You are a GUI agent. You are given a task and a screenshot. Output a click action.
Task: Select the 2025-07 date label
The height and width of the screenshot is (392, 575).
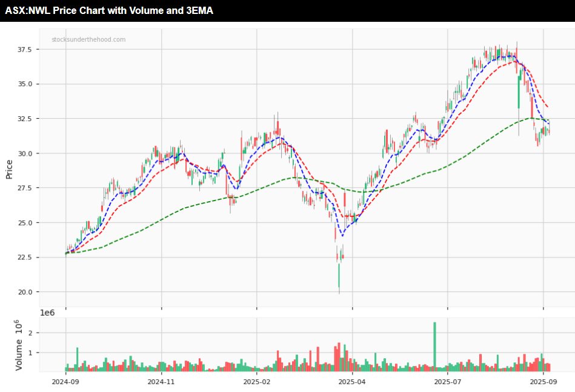447,382
